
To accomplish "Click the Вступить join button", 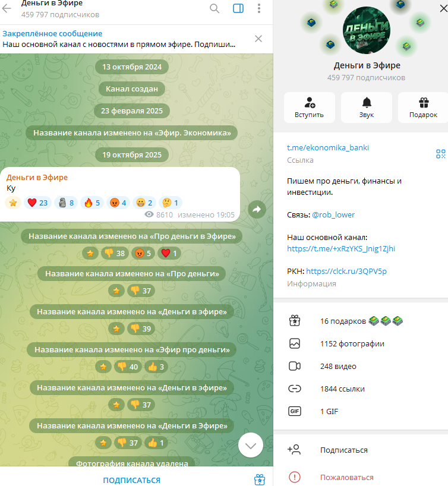I will 309,108.
